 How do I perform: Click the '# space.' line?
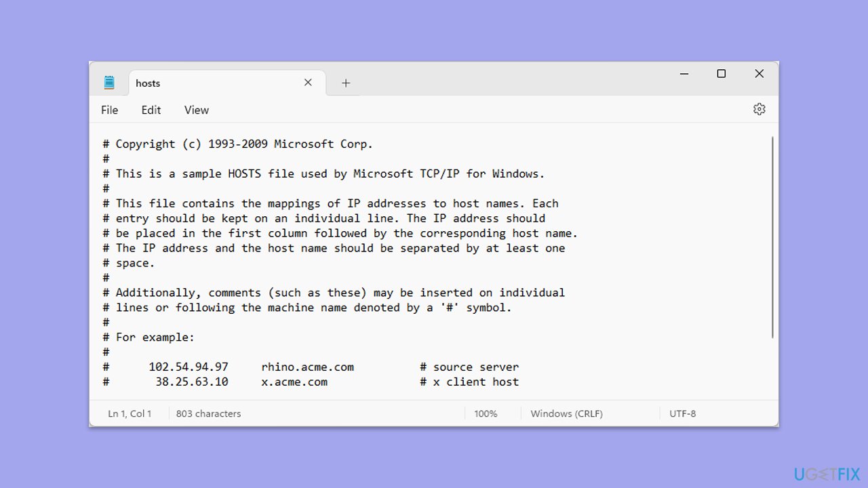(129, 263)
